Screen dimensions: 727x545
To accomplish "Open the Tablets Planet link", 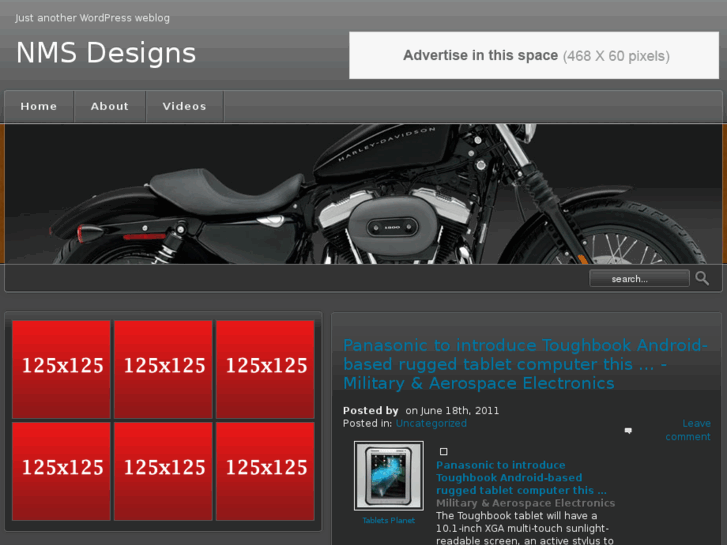I will pyautogui.click(x=389, y=520).
